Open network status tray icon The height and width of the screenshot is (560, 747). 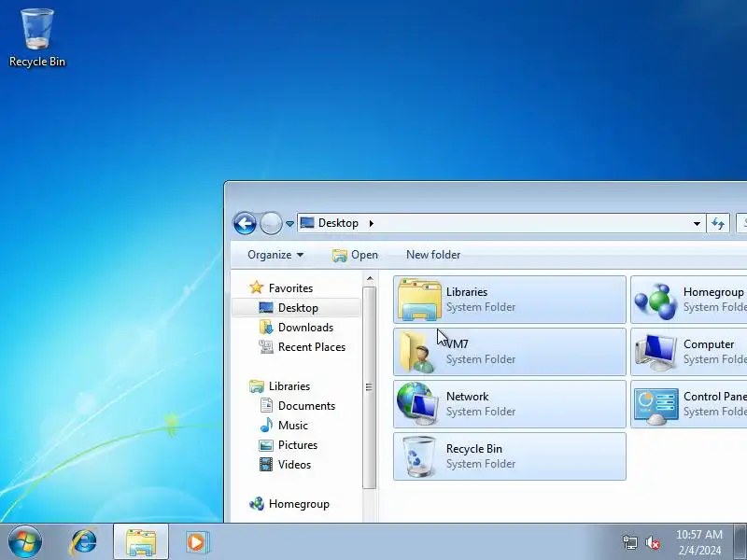point(629,542)
